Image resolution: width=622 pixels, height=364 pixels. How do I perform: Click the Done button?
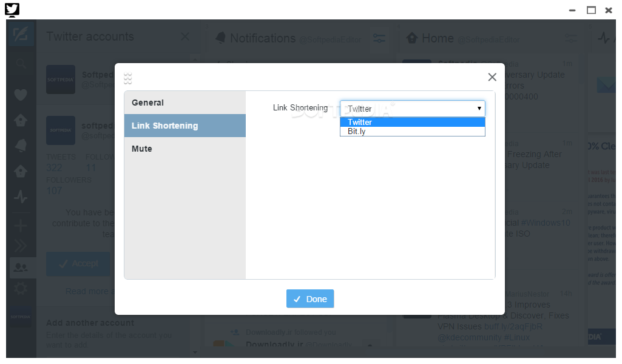point(310,298)
